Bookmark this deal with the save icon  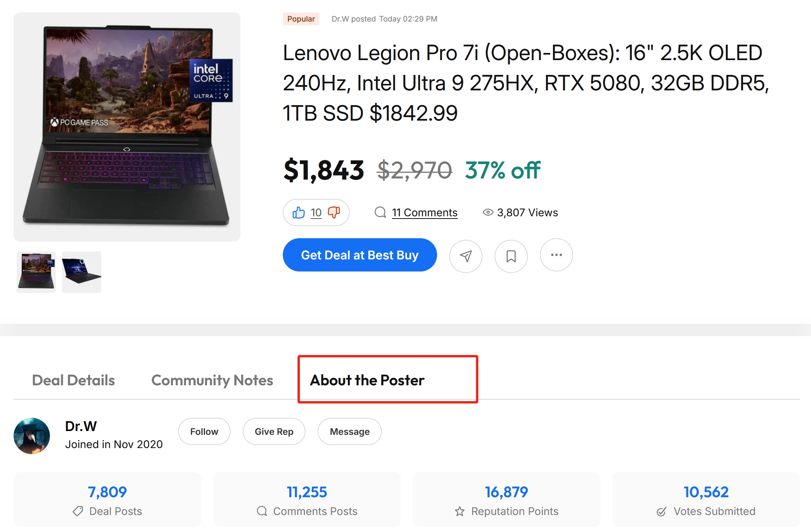(x=511, y=256)
